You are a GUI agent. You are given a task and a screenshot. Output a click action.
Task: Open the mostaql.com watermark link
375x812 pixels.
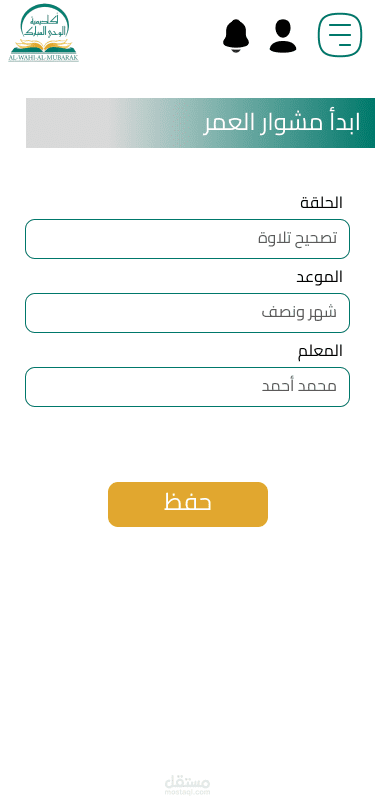click(x=188, y=792)
